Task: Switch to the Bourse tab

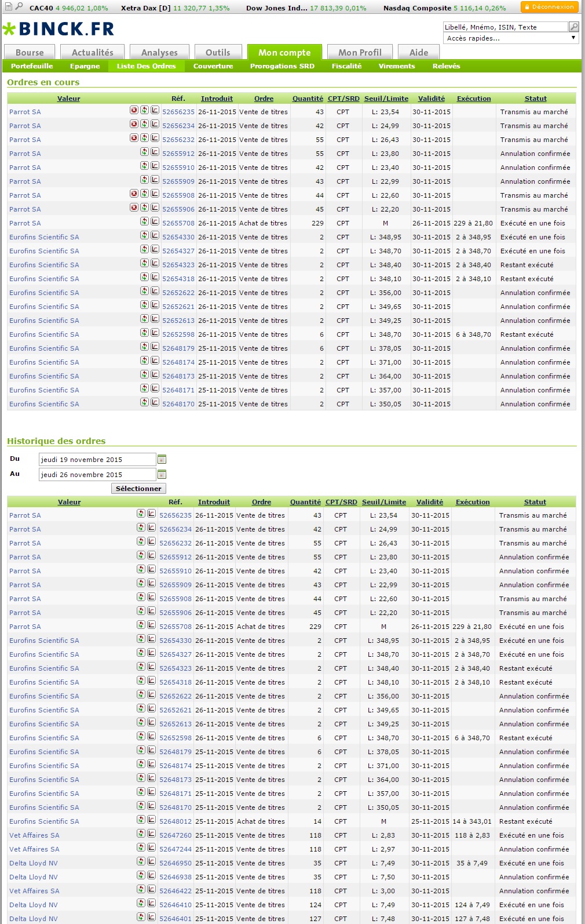Action: [30, 52]
